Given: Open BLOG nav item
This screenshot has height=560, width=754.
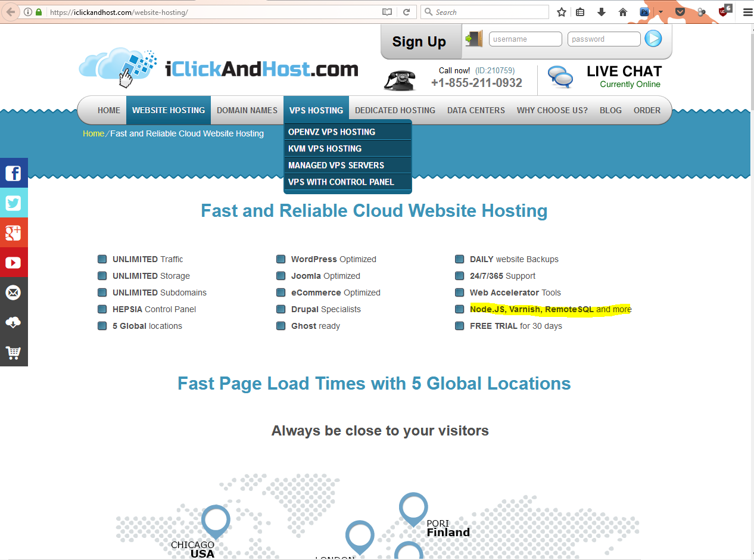Looking at the screenshot, I should (x=610, y=110).
